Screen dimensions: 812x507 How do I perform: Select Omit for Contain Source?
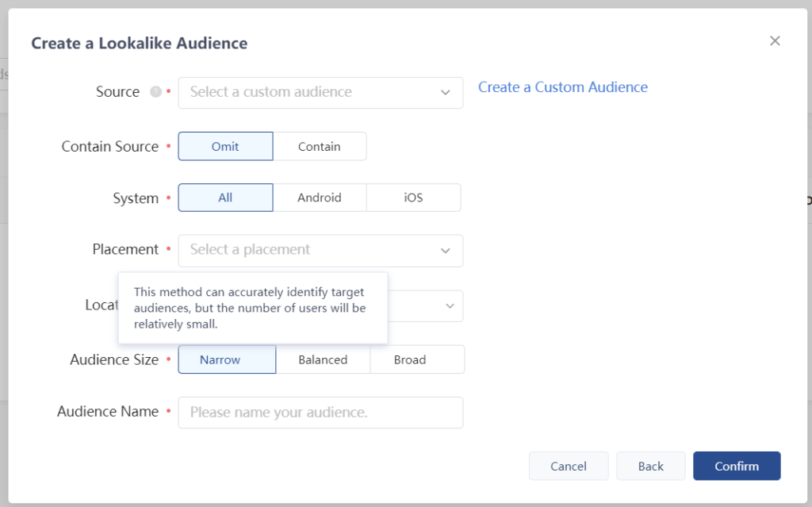[x=225, y=147]
